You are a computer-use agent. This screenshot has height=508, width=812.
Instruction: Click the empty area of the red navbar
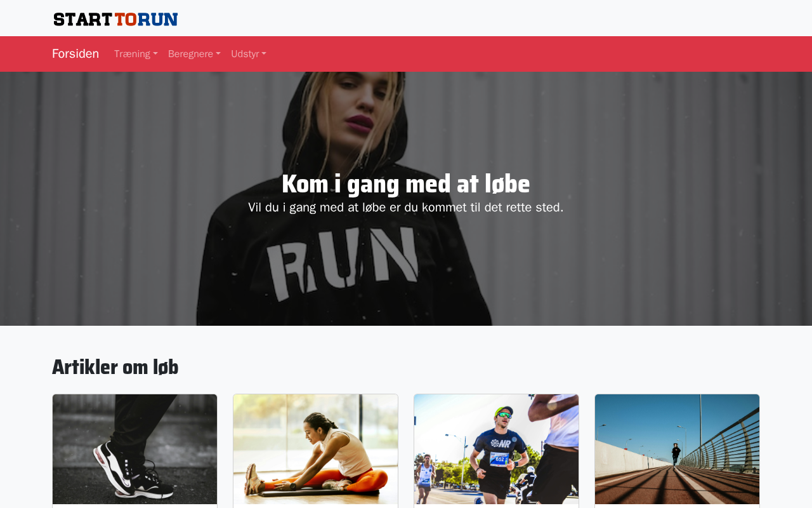[539, 54]
